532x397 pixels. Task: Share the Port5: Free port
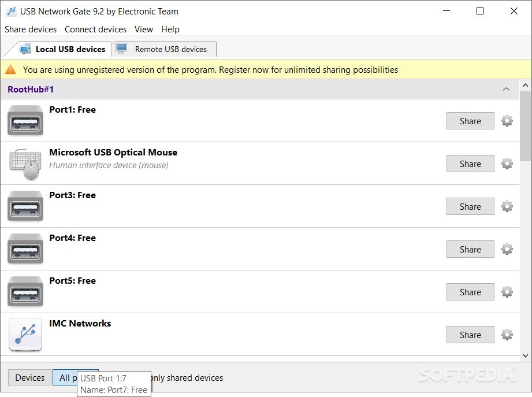[470, 292]
